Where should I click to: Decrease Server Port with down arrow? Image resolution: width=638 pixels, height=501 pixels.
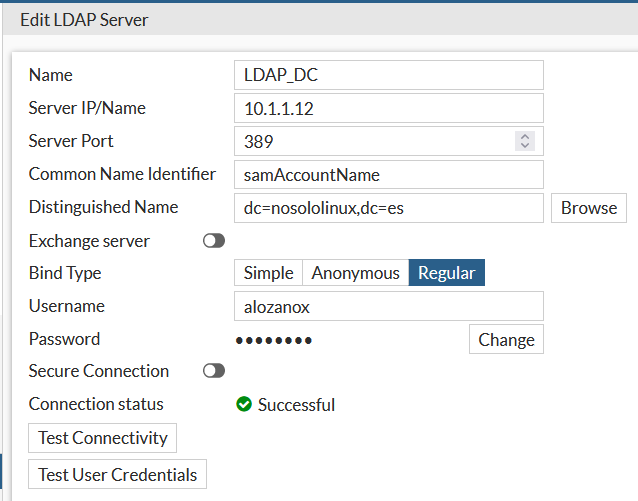526,146
